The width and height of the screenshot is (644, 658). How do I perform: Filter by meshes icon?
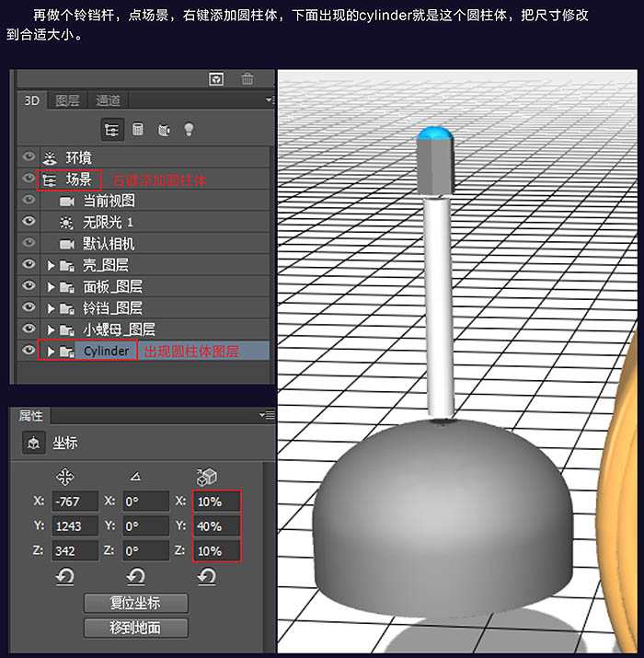[138, 129]
